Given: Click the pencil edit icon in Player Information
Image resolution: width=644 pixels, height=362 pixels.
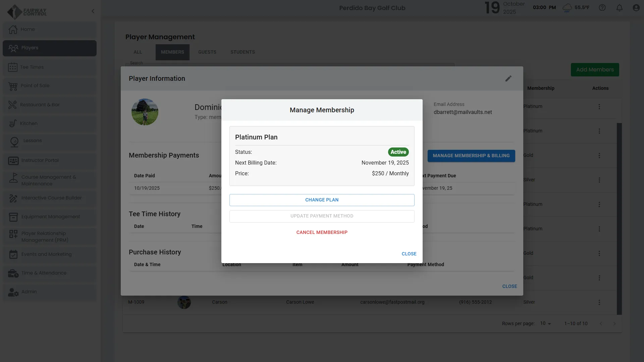Looking at the screenshot, I should (508, 78).
